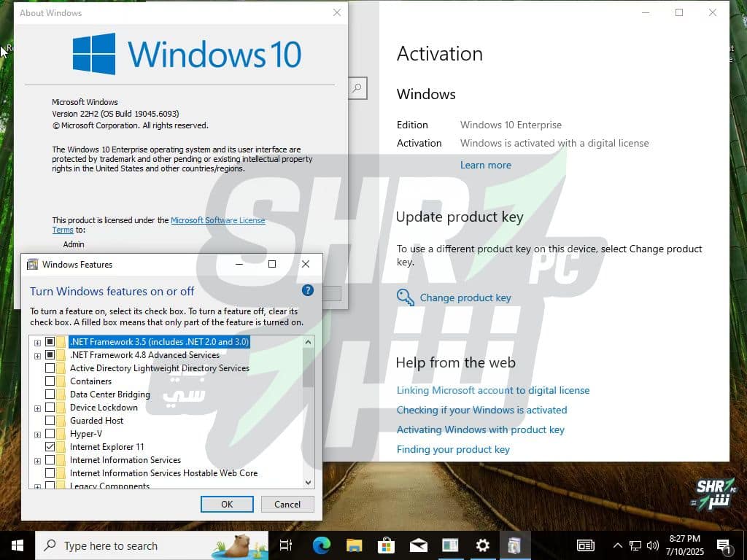Screen dimensions: 747x560
Task: Open the Windows Start menu
Action: (x=18, y=545)
